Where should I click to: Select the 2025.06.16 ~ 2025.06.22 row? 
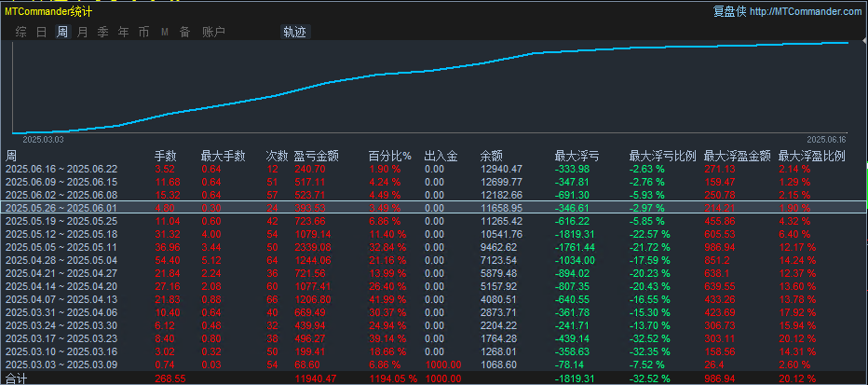click(433, 169)
